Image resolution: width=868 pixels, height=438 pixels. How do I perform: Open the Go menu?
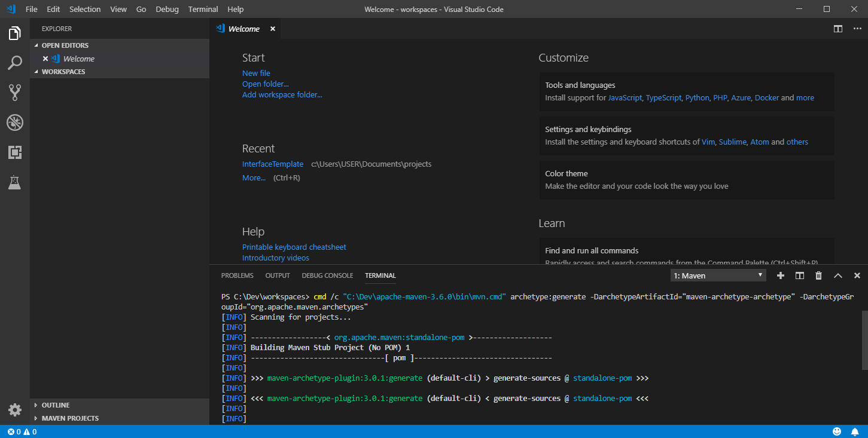[x=141, y=9]
